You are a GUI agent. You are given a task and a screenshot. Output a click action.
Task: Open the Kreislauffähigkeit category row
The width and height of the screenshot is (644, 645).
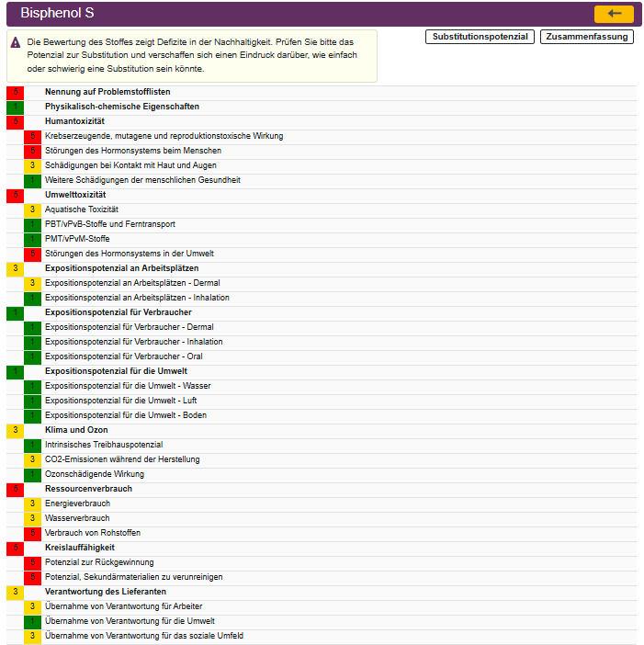(80, 548)
